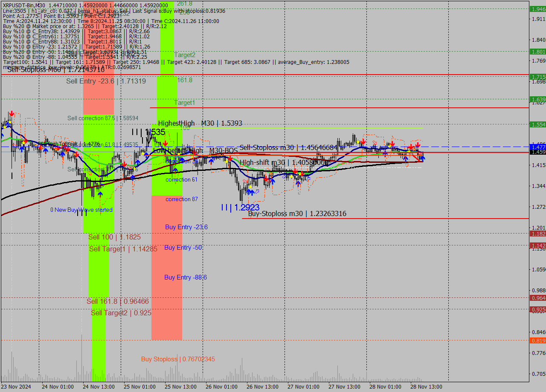Select Sell Target1 | 1.14285 label
The width and height of the screenshot is (546, 392).
(123, 249)
